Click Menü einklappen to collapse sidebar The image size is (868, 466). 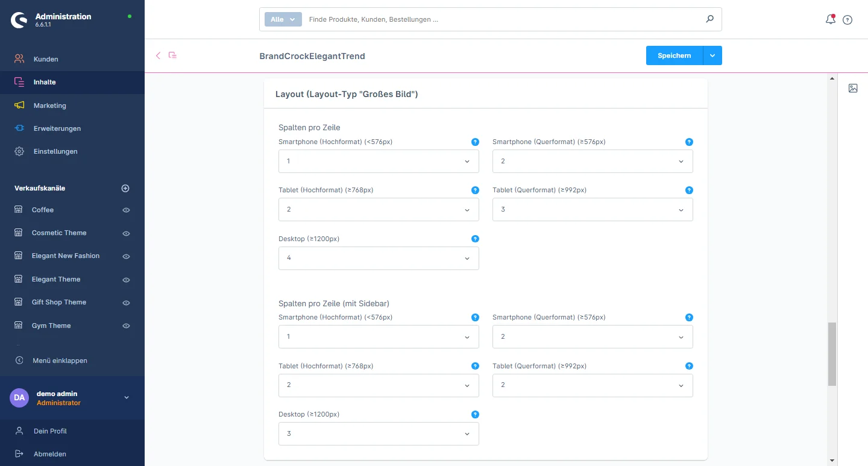(x=60, y=361)
